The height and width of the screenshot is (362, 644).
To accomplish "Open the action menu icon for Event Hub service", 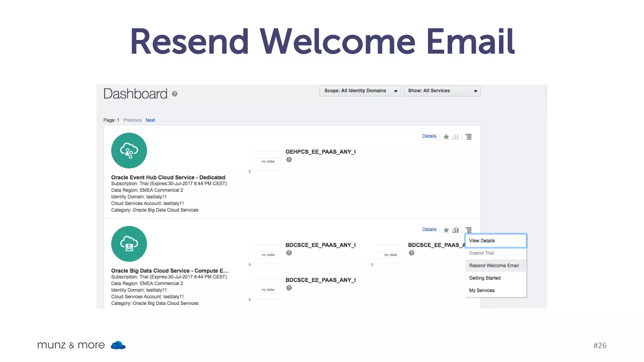I will pos(469,137).
